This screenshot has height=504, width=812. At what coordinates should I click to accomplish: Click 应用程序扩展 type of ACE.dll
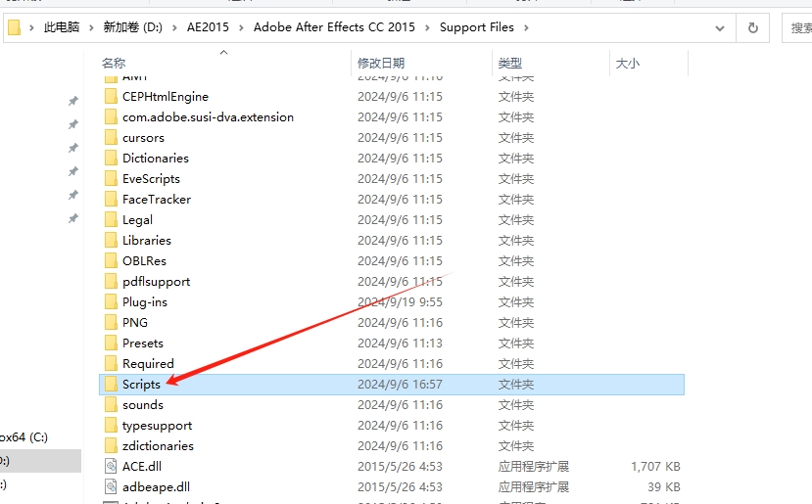pyautogui.click(x=534, y=466)
